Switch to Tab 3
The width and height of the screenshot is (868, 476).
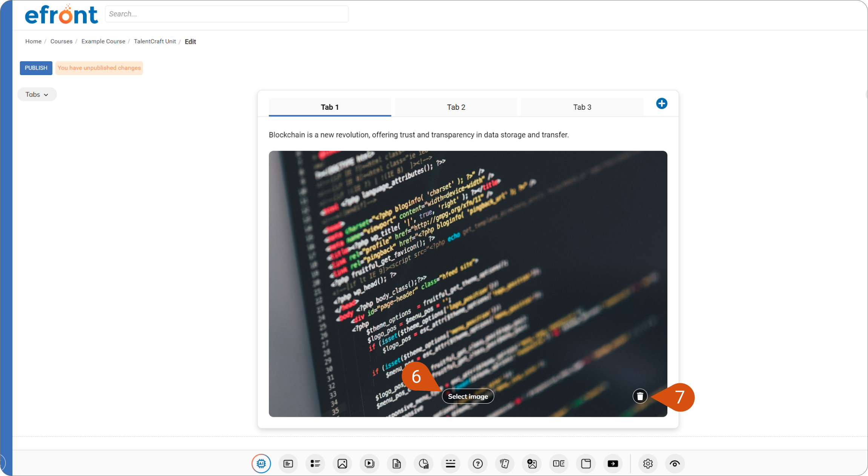pyautogui.click(x=583, y=107)
